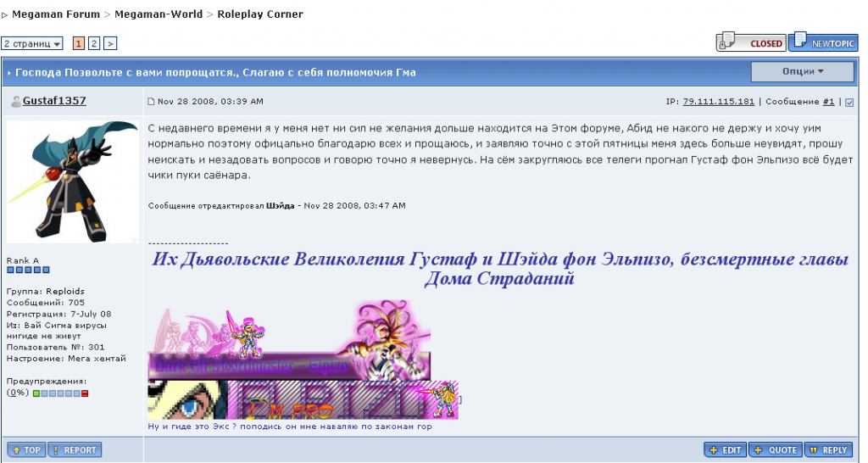Jump to TOP of the page button
This screenshot has height=463, width=868.
pos(26,450)
